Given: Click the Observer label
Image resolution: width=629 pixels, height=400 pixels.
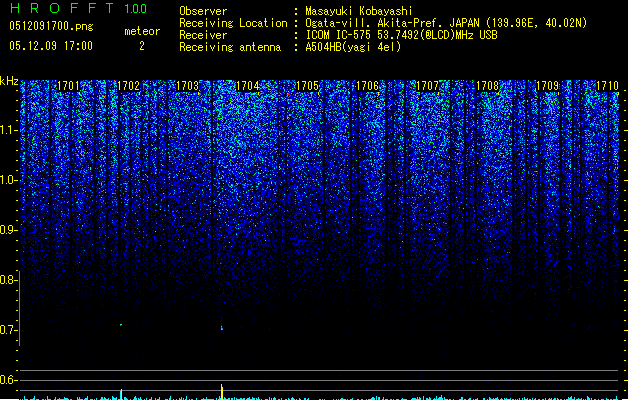Looking at the screenshot, I should pos(203,11).
